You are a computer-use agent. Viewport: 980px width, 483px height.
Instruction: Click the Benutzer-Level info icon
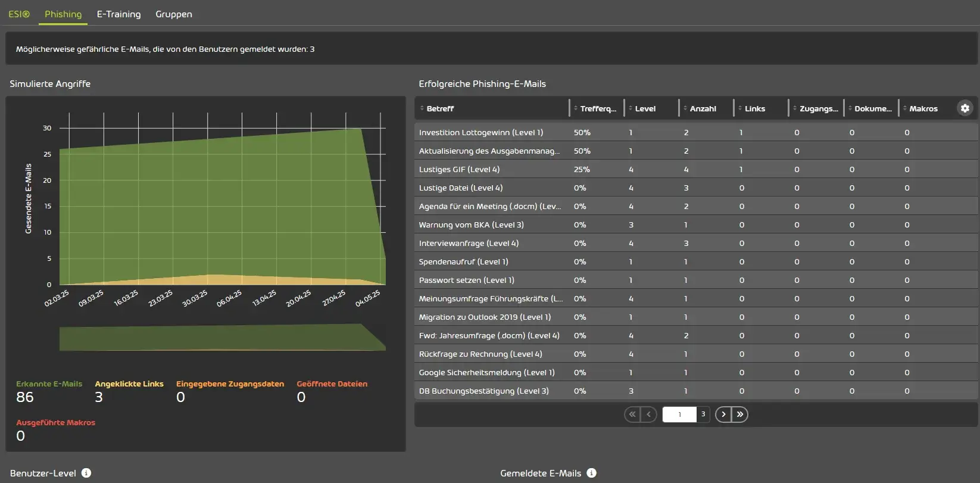tap(86, 473)
